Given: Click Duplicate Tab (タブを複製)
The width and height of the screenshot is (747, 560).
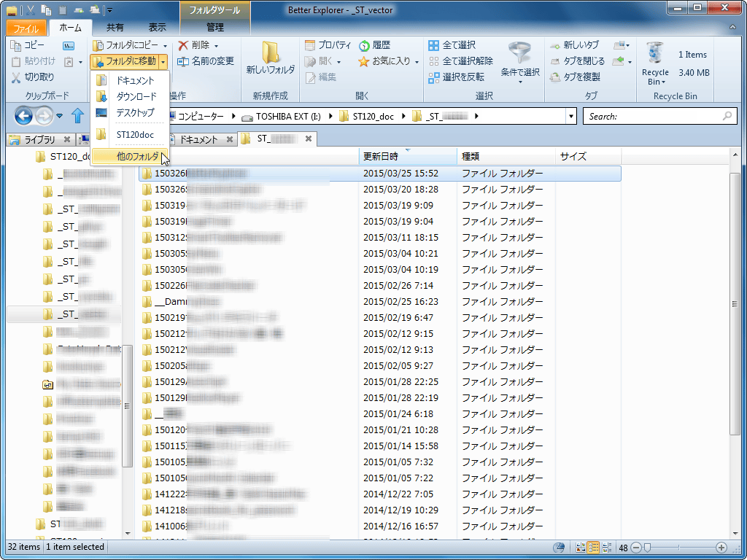Looking at the screenshot, I should click(x=575, y=77).
